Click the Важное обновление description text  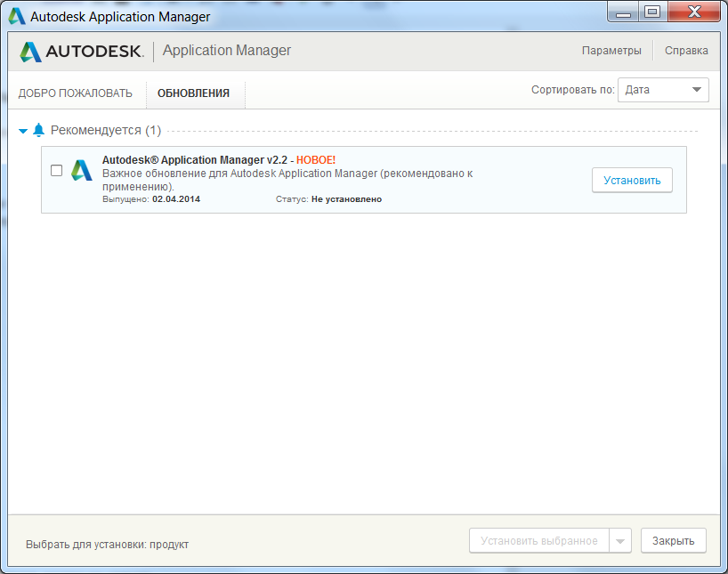pos(287,180)
